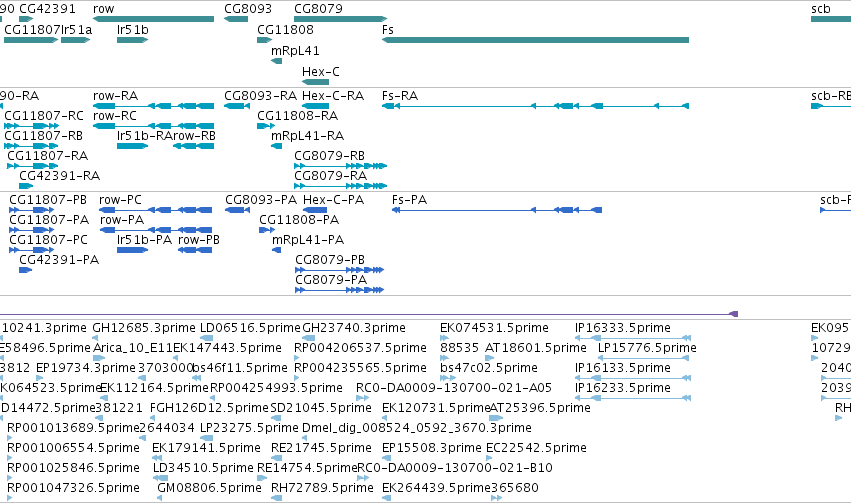Viewport: 851px width, 503px height.
Task: Select the row gene feature bar
Action: [154, 19]
